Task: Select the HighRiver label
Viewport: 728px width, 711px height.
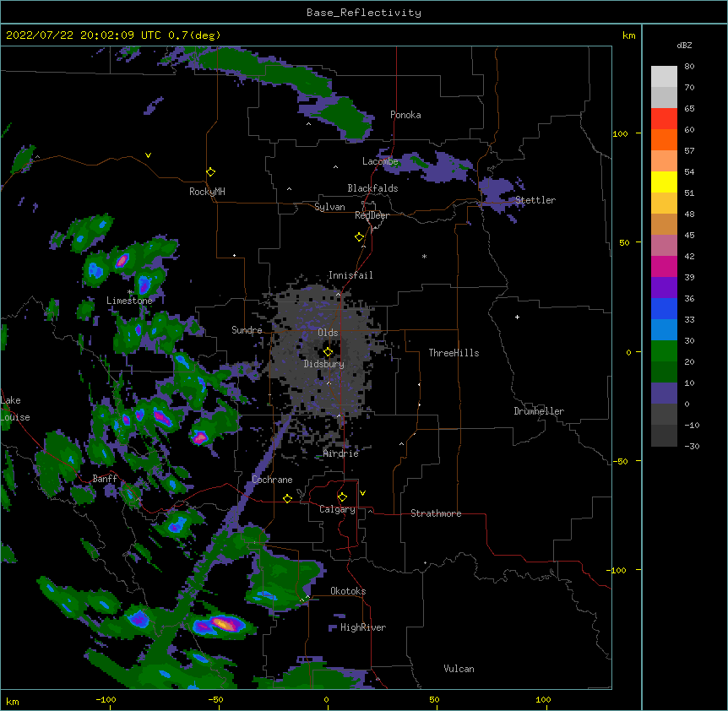Action: (363, 627)
